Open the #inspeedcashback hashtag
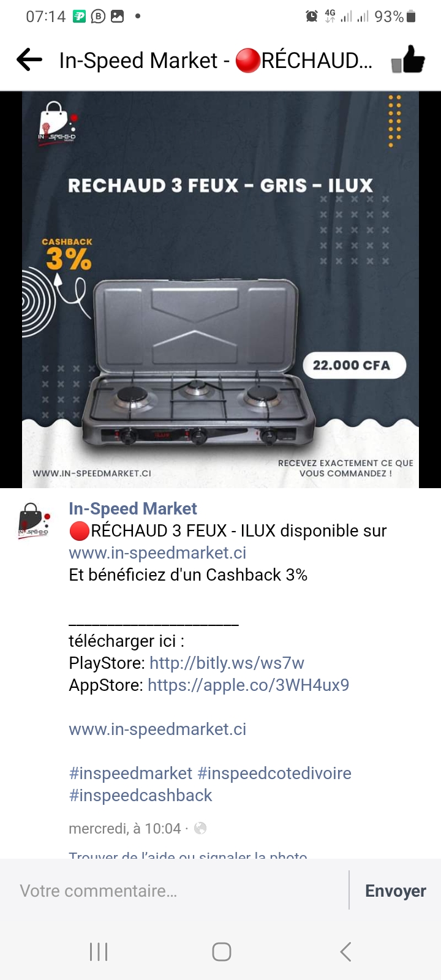The image size is (441, 980). click(x=140, y=795)
